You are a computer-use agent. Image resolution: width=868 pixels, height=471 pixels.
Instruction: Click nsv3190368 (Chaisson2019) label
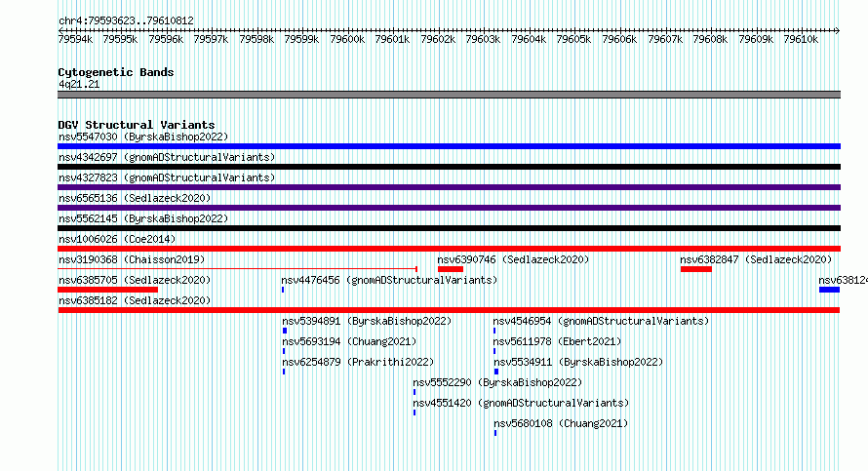click(132, 259)
